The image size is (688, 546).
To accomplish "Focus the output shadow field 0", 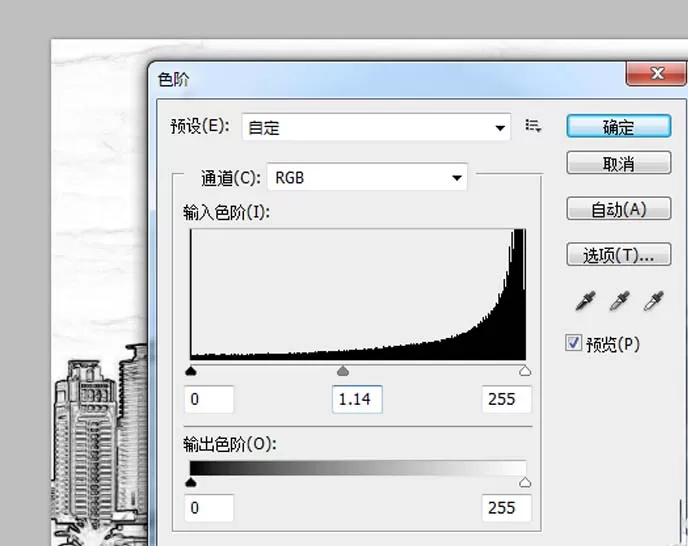I will coord(209,508).
